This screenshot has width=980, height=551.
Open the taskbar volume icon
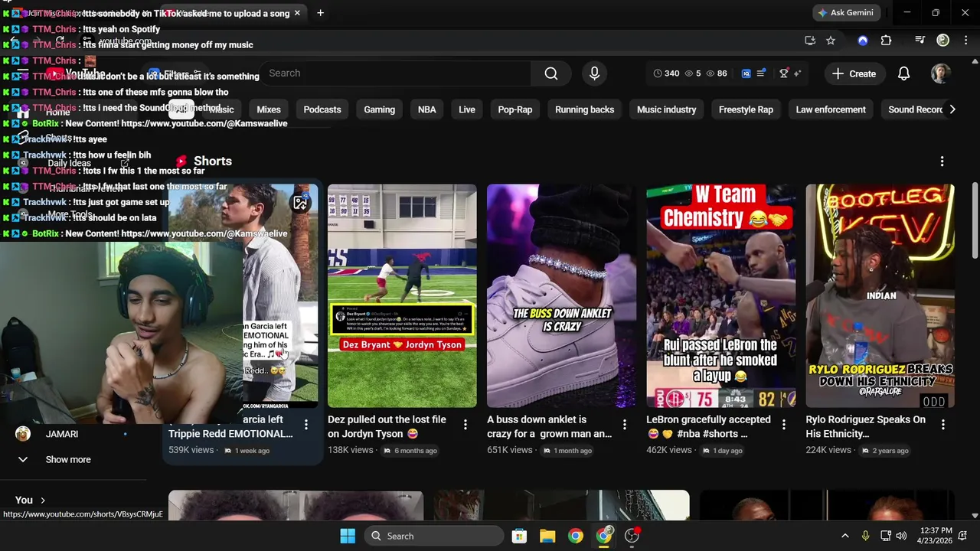[901, 536]
